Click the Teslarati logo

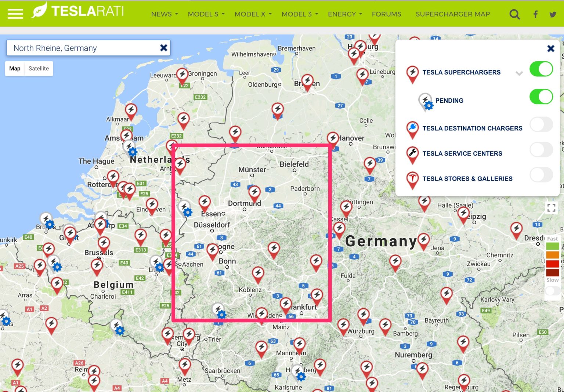[78, 11]
